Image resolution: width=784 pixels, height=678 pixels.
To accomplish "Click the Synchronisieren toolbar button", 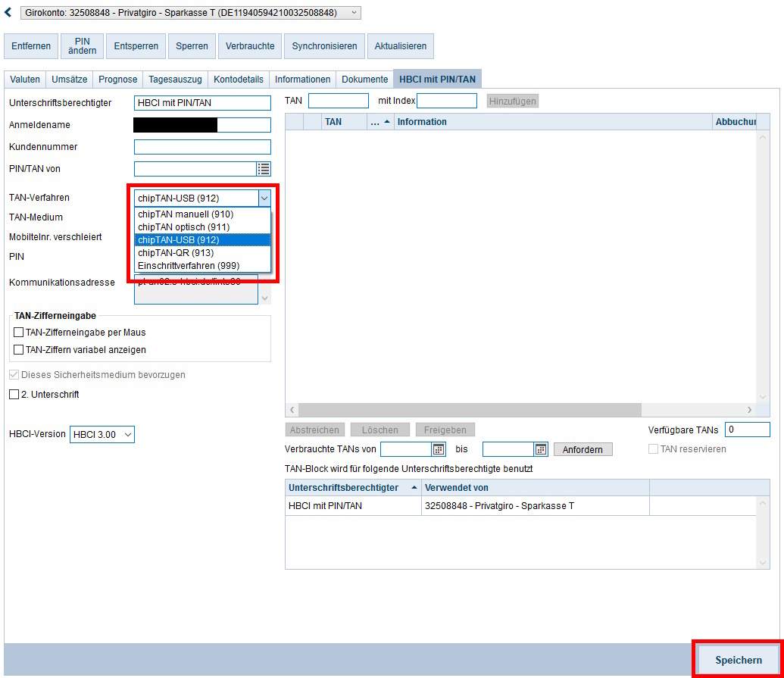I will point(324,46).
